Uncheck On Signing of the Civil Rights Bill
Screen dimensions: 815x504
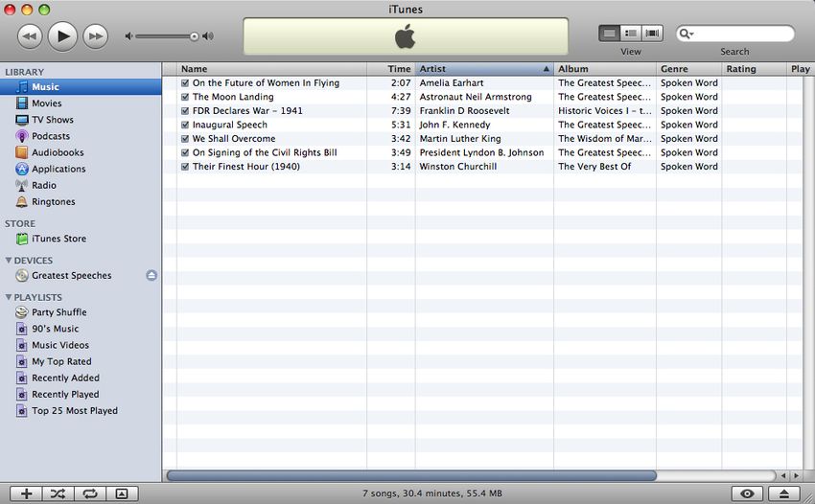pyautogui.click(x=184, y=152)
